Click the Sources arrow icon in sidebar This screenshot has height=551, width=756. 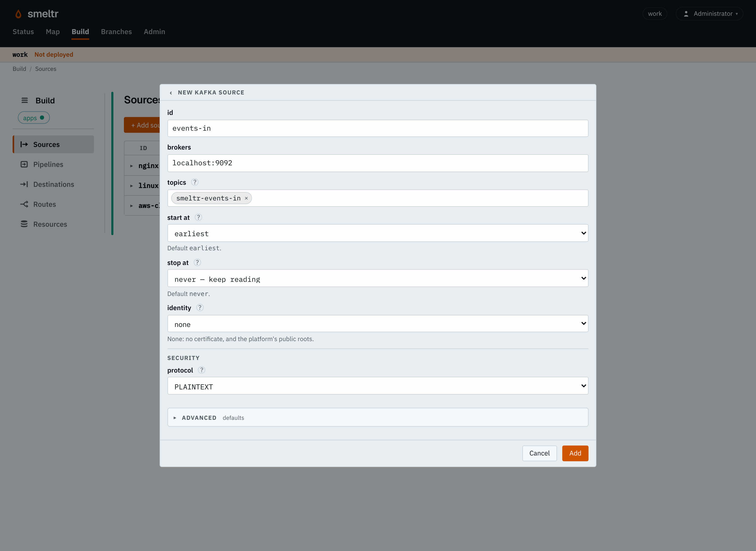(24, 144)
